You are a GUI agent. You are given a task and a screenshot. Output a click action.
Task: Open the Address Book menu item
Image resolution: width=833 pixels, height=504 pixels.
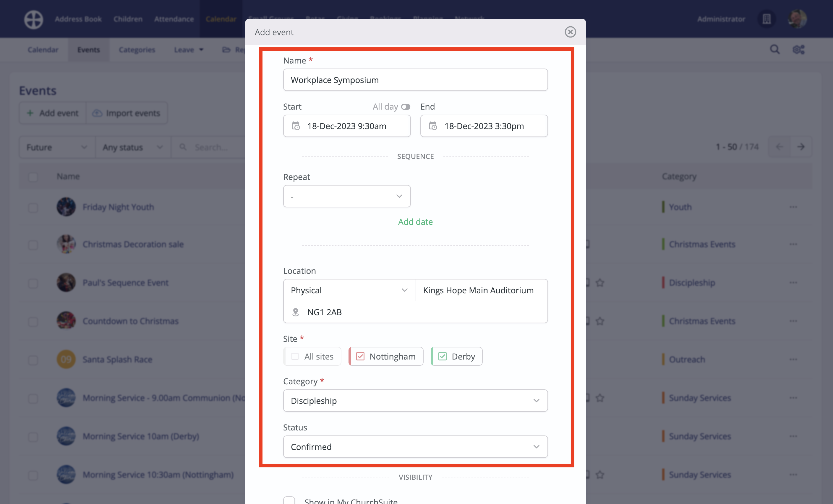(78, 19)
